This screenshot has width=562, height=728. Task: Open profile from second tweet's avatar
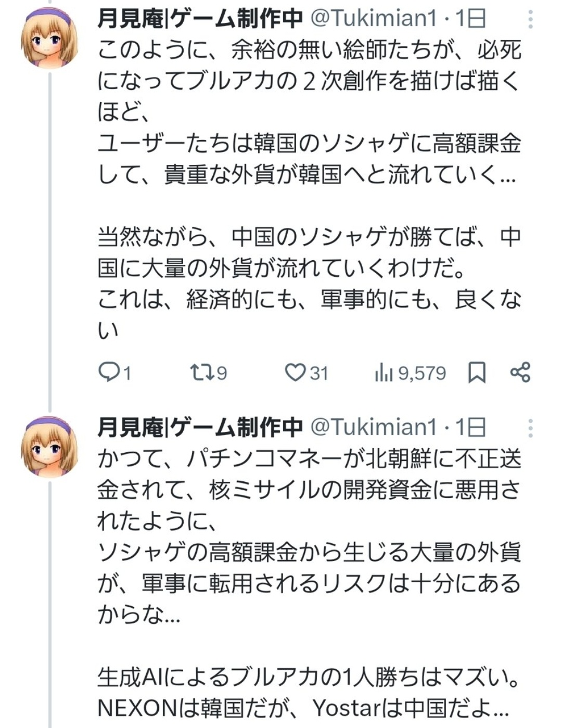click(49, 447)
